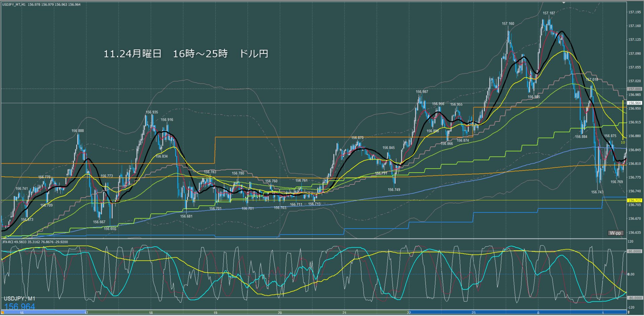Click the 80.0000 RCI upper level tag

coord(634,251)
